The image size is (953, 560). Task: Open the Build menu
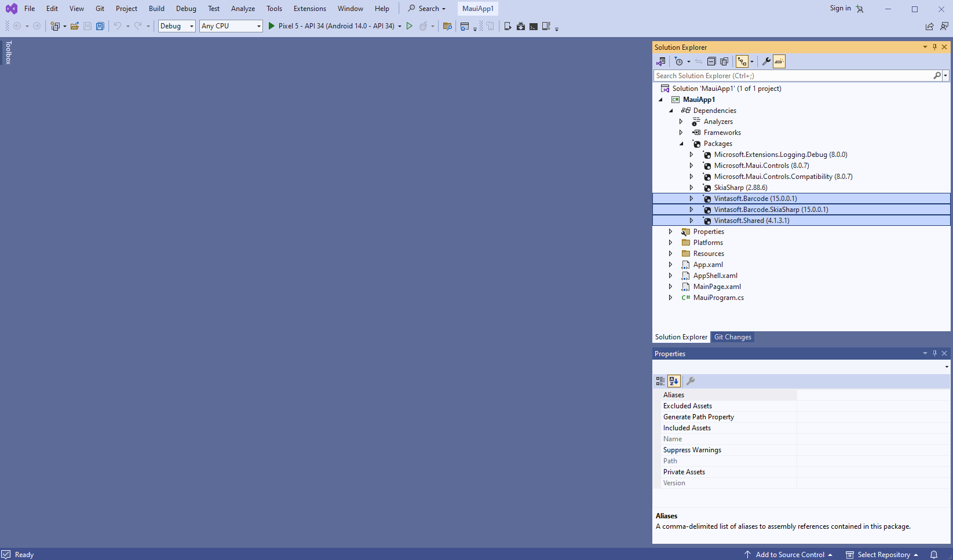coord(156,9)
